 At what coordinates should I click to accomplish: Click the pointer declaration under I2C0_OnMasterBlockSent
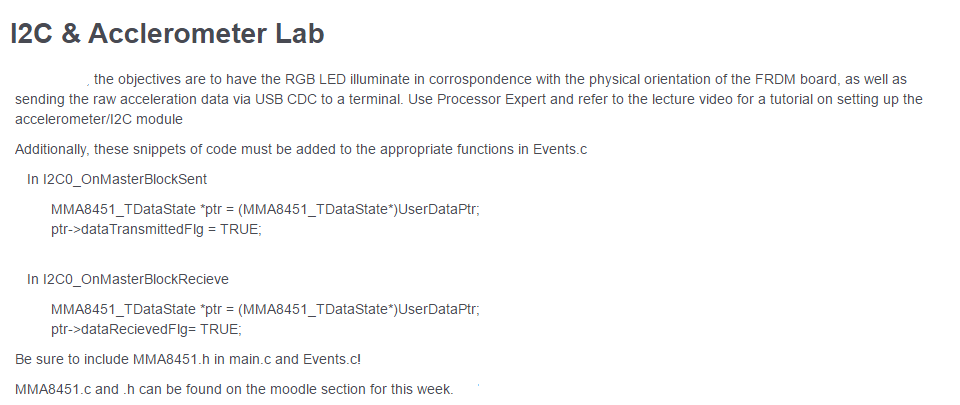[265, 209]
